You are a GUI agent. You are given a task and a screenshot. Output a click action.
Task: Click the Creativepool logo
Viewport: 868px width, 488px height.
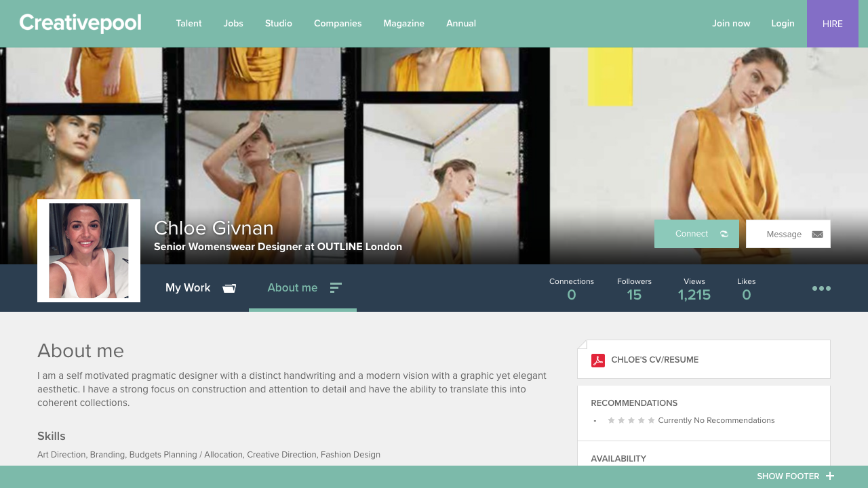tap(79, 23)
